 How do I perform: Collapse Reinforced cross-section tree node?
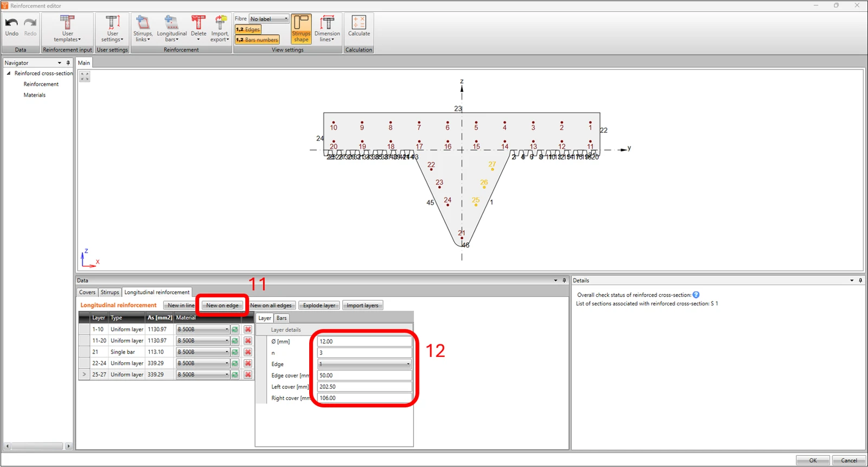click(x=9, y=73)
